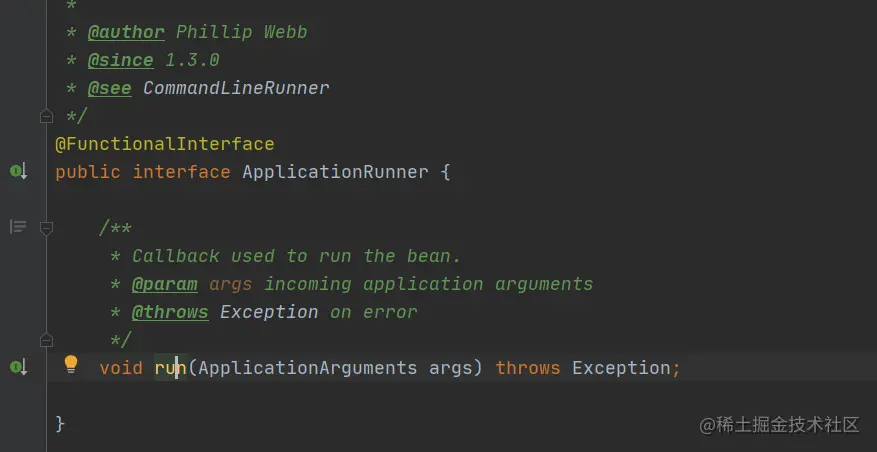Open the @author Javadoc tag
The width and height of the screenshot is (877, 452).
[x=126, y=32]
